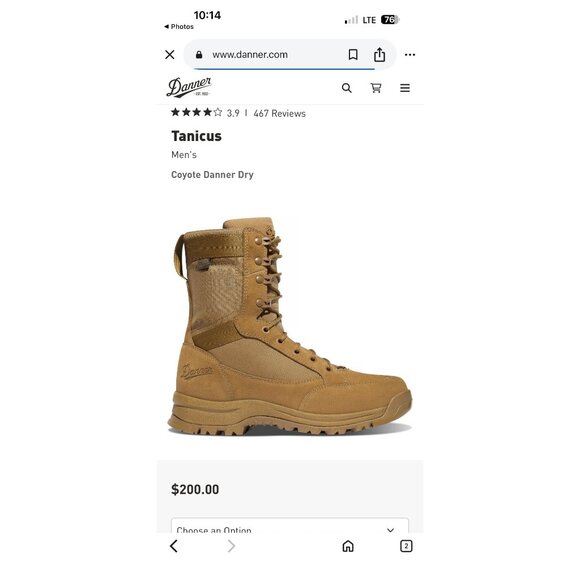
Task: Tap the padlock site security icon
Action: pos(199,55)
